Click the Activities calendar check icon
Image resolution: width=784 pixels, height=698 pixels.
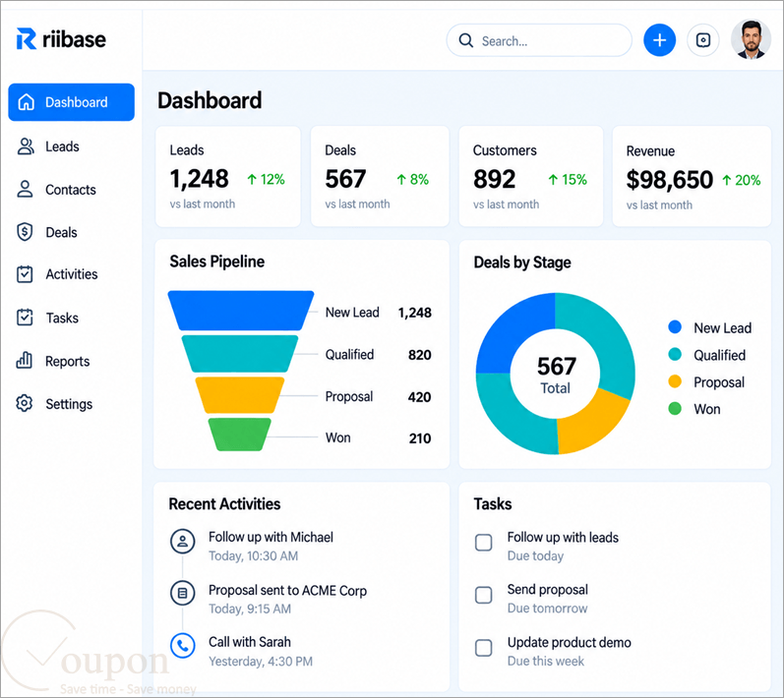pyautogui.click(x=25, y=274)
